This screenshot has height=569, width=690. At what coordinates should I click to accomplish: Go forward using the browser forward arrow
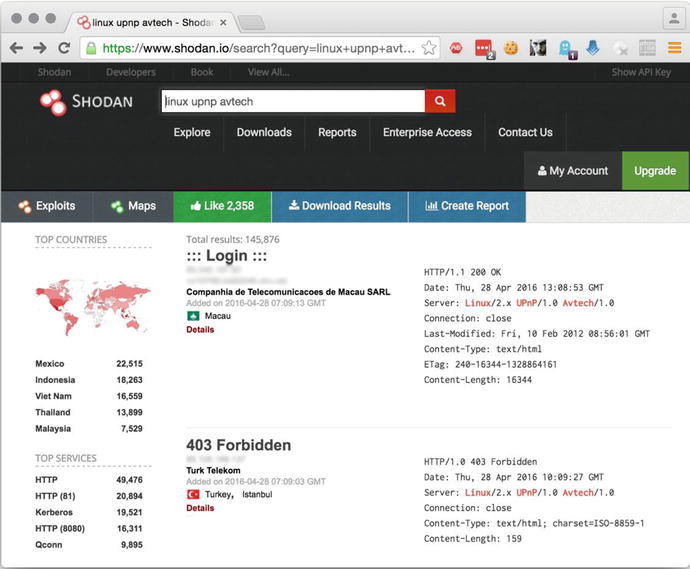[40, 48]
